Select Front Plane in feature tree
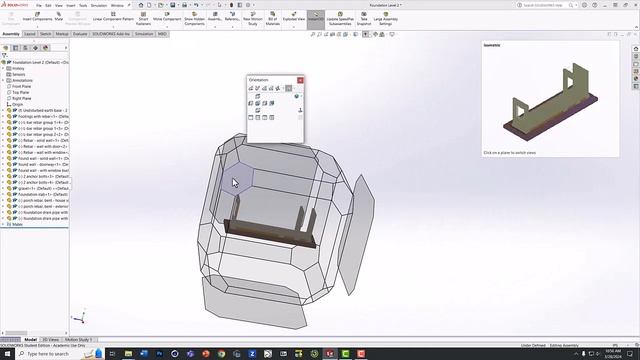The width and height of the screenshot is (640, 360). [x=22, y=87]
